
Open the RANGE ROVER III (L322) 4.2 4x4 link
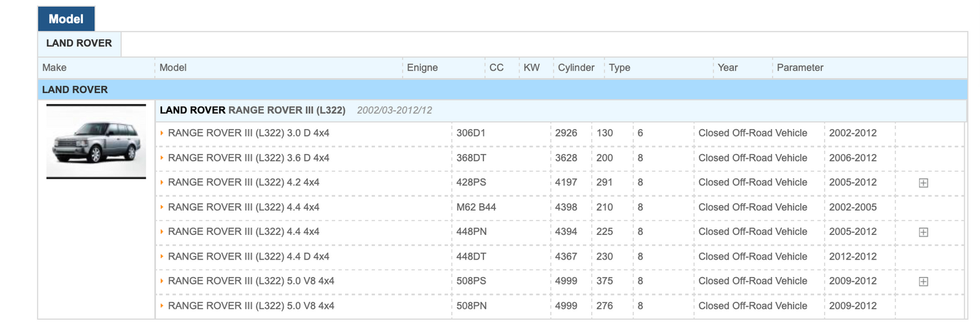(243, 182)
